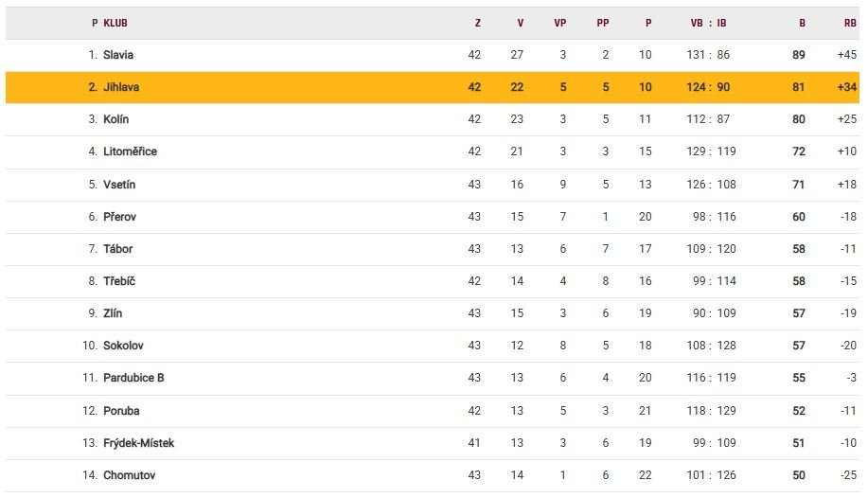The image size is (868, 498).
Task: Click the Litoměřice club name
Action: click(130, 151)
